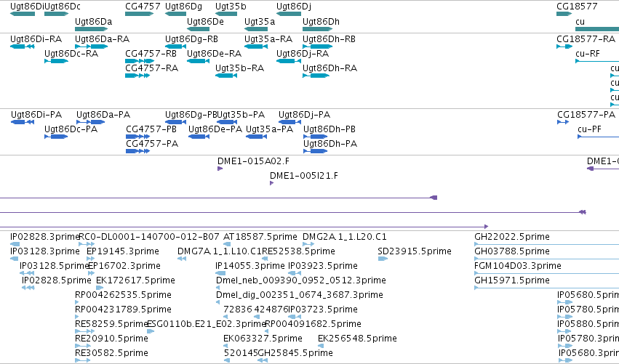The width and height of the screenshot is (619, 364).
Task: Select the Ugt86Da-PA protein feature
Action: tap(90, 122)
